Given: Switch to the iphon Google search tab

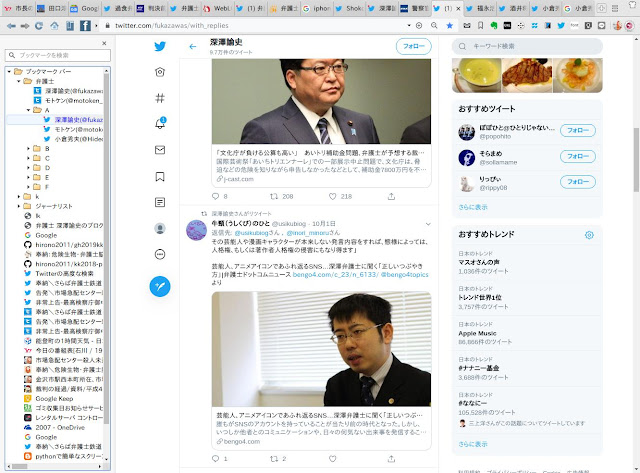Looking at the screenshot, I should (318, 8).
